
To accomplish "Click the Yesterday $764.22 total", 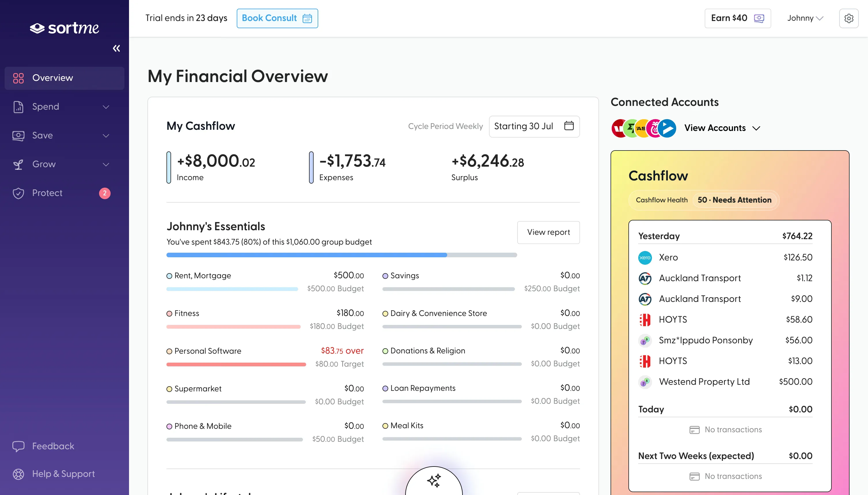I will (797, 236).
